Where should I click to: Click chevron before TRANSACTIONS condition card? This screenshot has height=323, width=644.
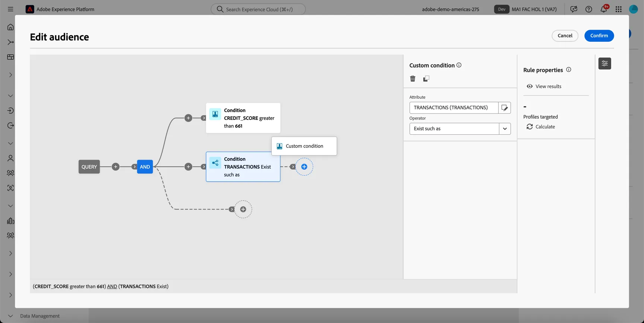click(x=203, y=167)
